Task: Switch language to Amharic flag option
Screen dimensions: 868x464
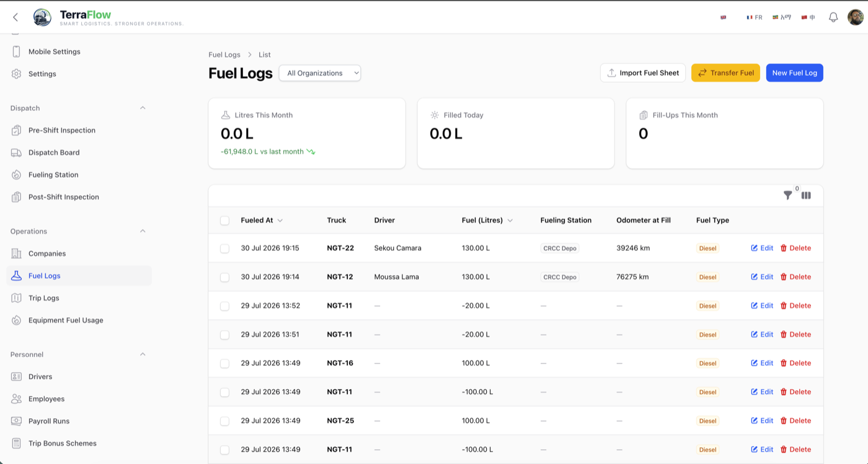Action: pyautogui.click(x=782, y=17)
